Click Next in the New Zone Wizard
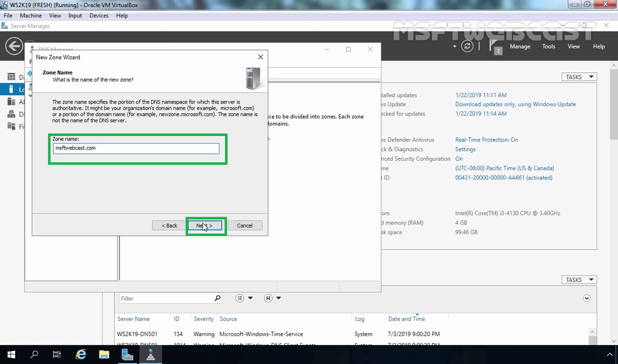 (204, 225)
